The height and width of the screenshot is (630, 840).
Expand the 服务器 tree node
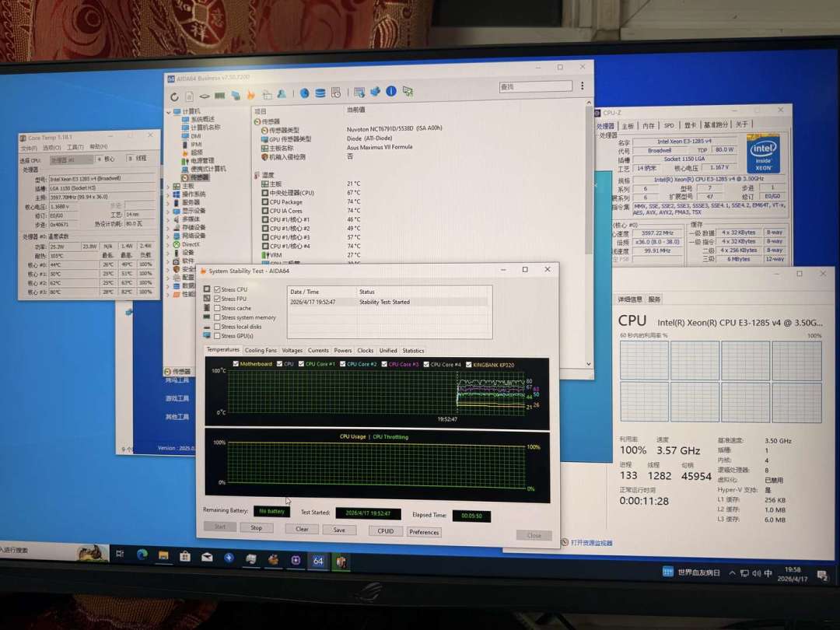point(169,203)
